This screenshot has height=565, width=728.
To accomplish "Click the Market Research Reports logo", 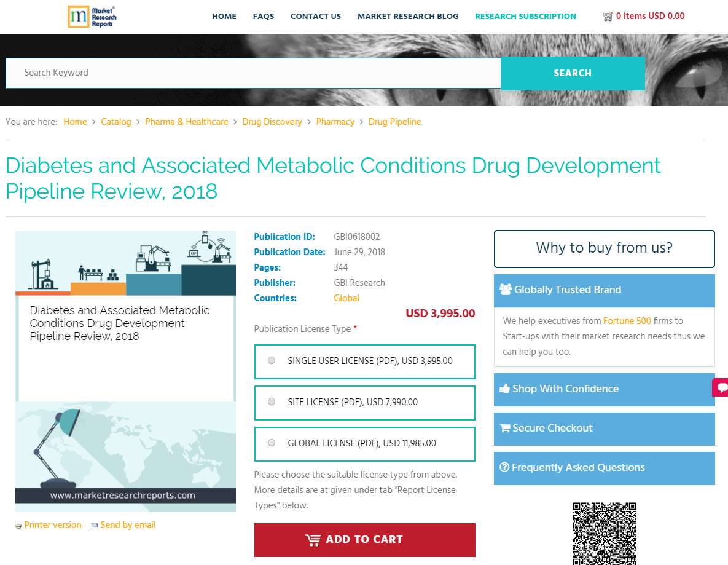I will (x=92, y=17).
